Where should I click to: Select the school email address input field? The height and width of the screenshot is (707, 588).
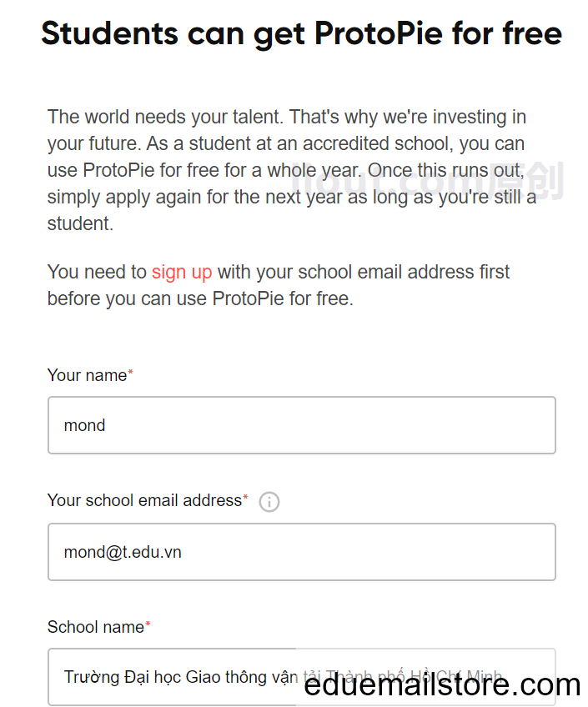302,552
